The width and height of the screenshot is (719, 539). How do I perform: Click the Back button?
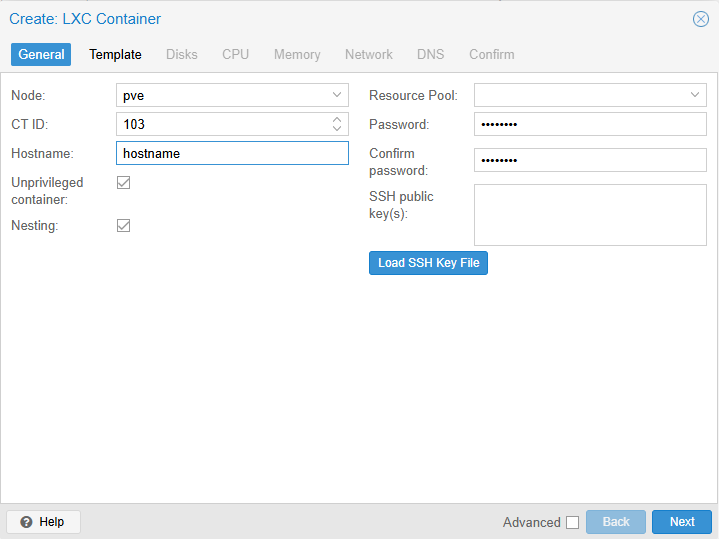click(616, 522)
